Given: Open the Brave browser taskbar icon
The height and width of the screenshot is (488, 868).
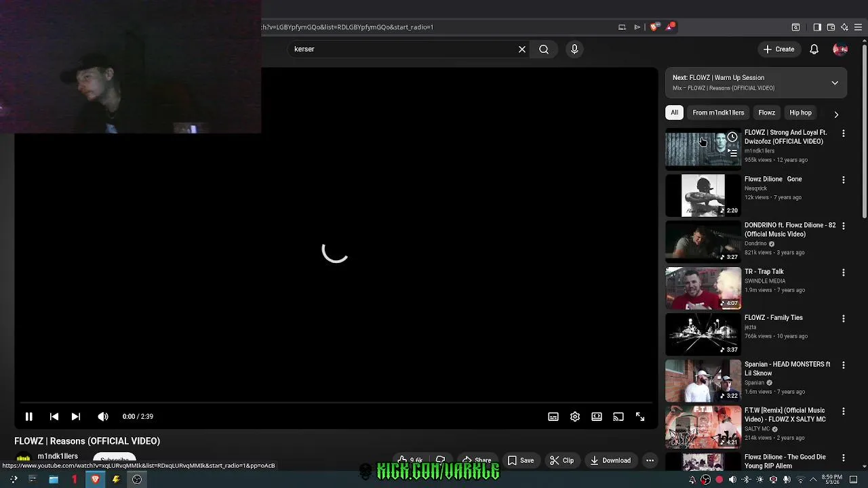Looking at the screenshot, I should click(x=95, y=479).
